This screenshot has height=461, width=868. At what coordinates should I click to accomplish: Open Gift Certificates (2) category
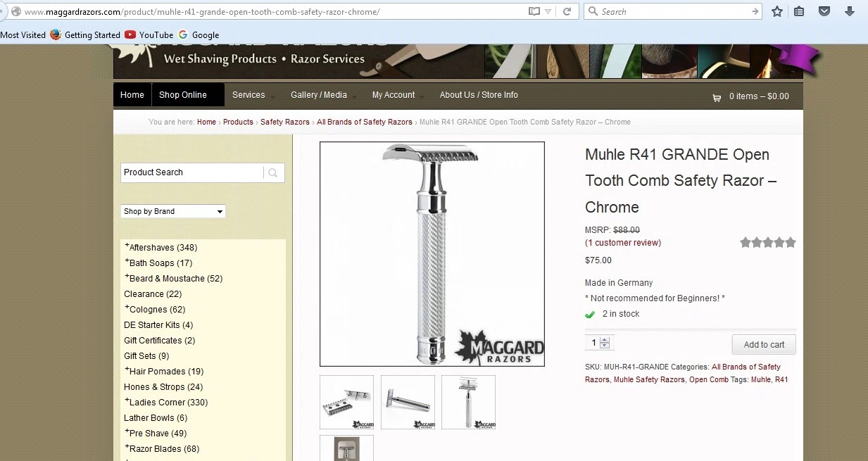(160, 341)
